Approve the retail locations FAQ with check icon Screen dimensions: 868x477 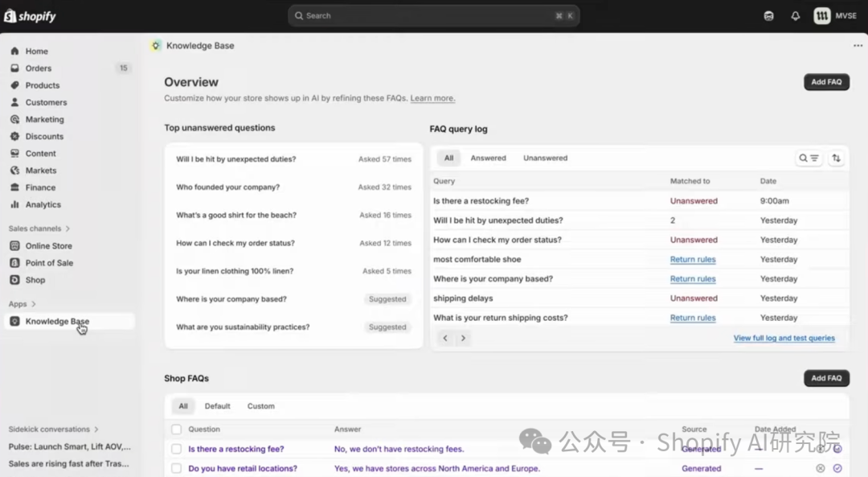(x=837, y=468)
